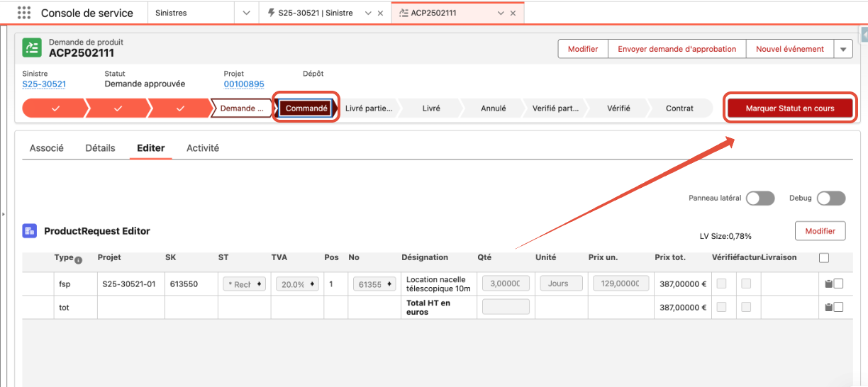868x387 pixels.
Task: Click the second completed checkmark path step
Action: [118, 108]
